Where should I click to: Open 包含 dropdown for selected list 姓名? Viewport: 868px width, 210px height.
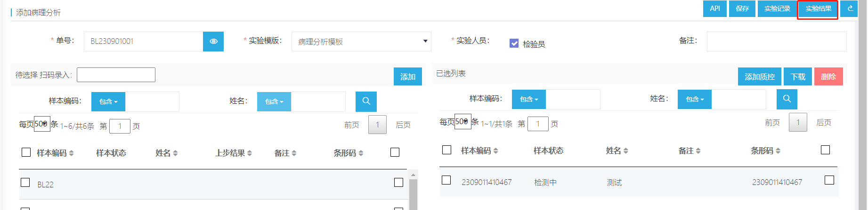[695, 99]
